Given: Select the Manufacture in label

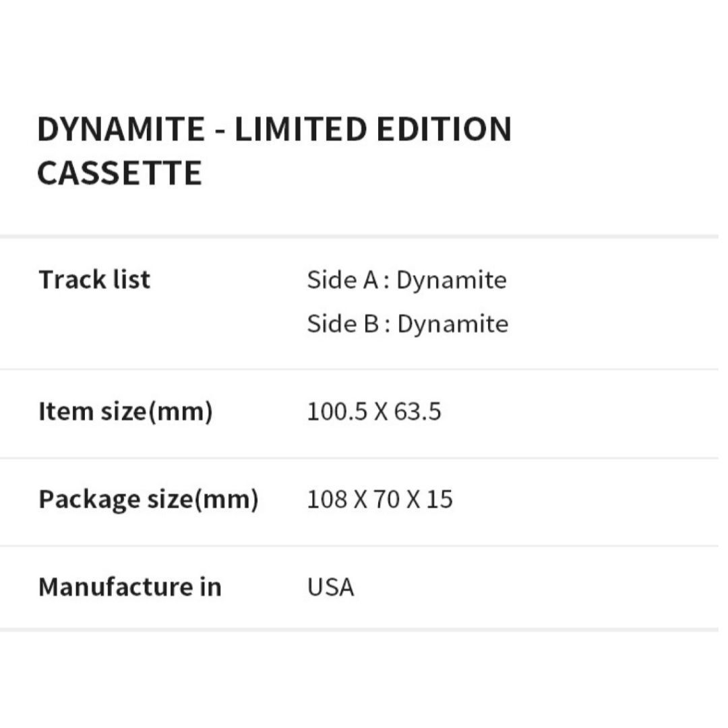Looking at the screenshot, I should click(x=129, y=587).
